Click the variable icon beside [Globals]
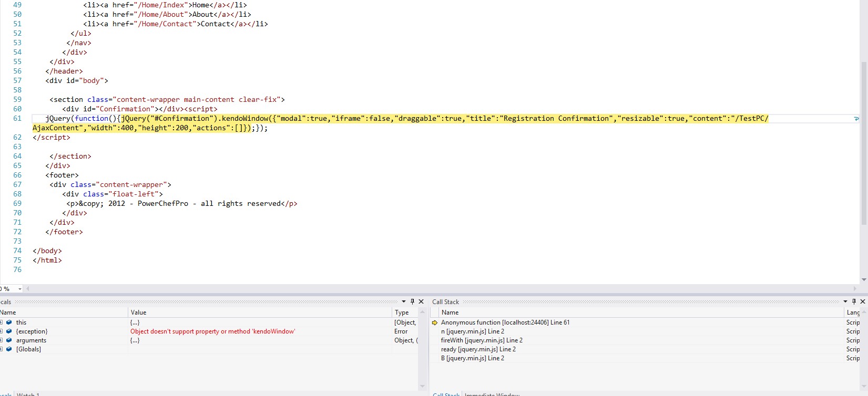The height and width of the screenshot is (396, 868). 9,349
